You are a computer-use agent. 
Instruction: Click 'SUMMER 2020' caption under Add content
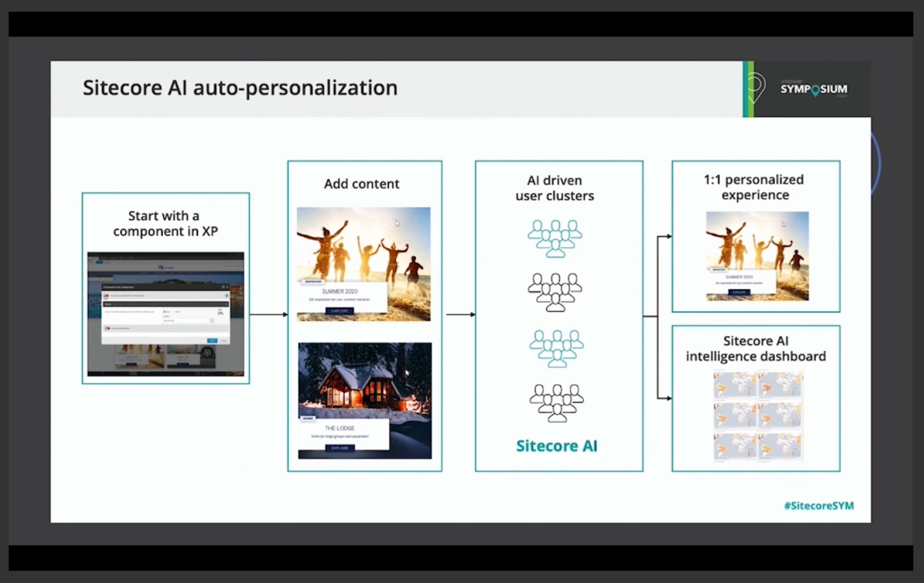coord(340,291)
